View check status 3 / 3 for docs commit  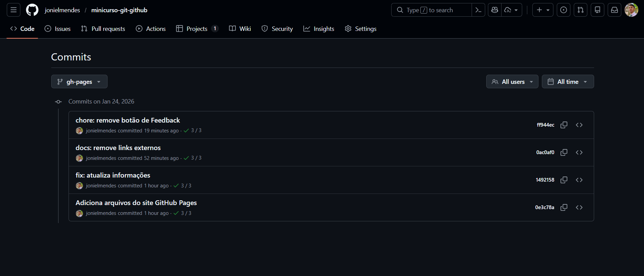(193, 158)
